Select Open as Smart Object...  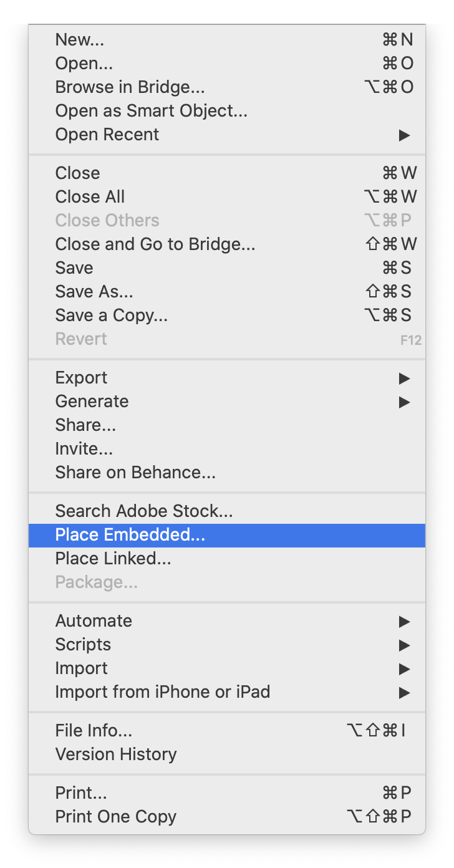(227, 111)
